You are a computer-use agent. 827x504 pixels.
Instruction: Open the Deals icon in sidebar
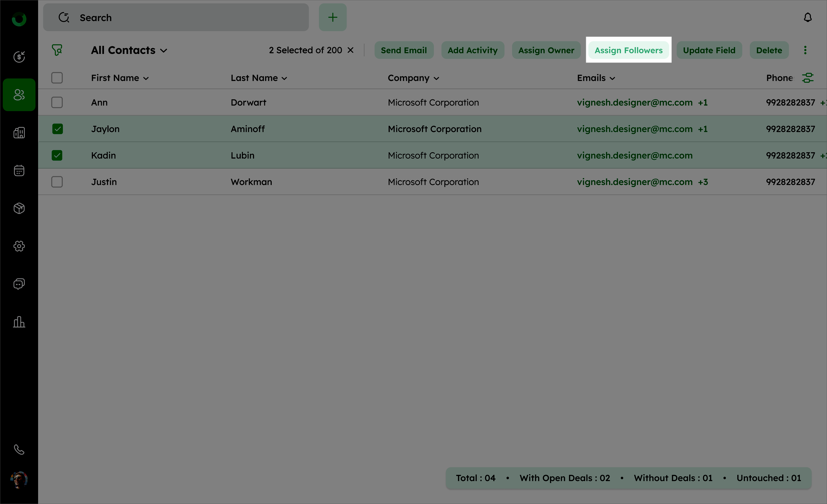pos(19,57)
